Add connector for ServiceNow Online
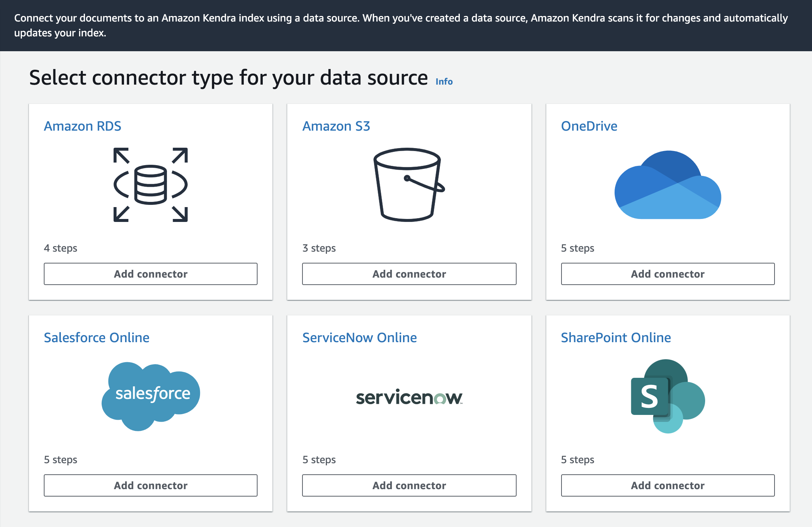812x527 pixels. click(409, 485)
